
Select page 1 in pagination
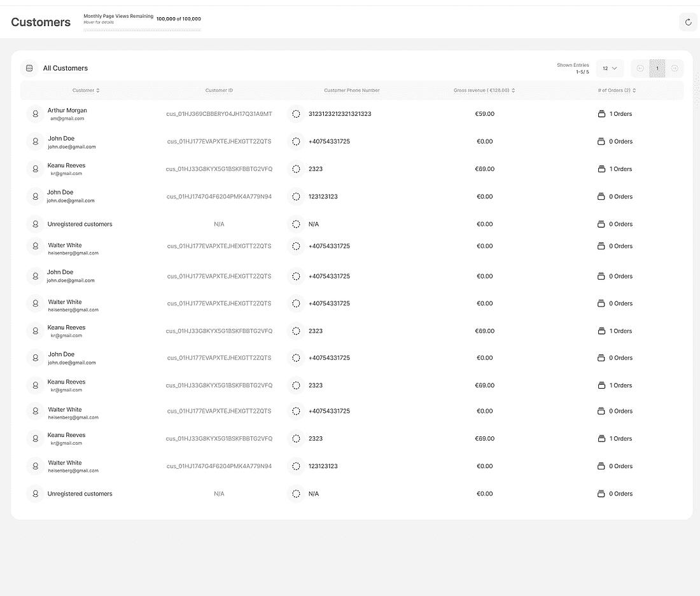(657, 68)
